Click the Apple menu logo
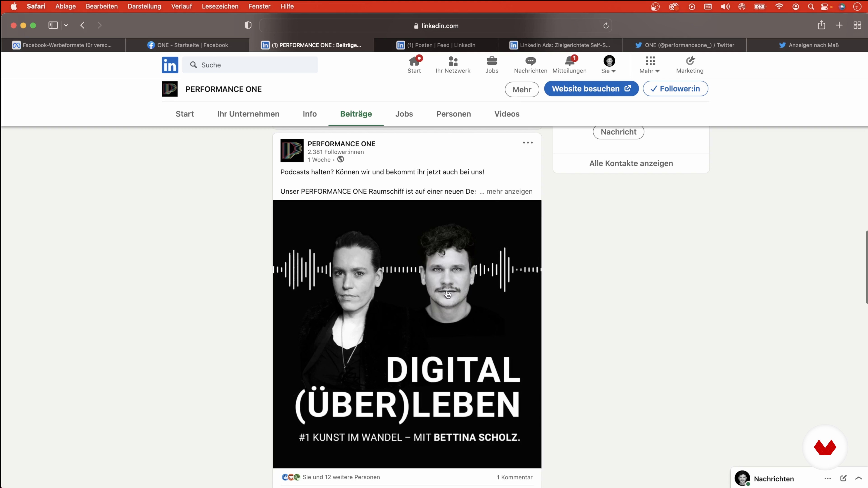The height and width of the screenshot is (488, 868). click(14, 6)
